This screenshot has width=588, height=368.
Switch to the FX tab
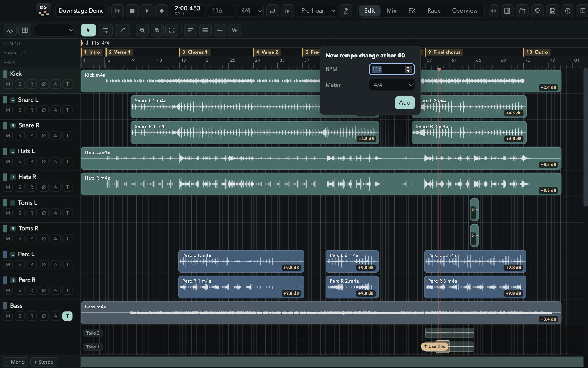tap(412, 11)
